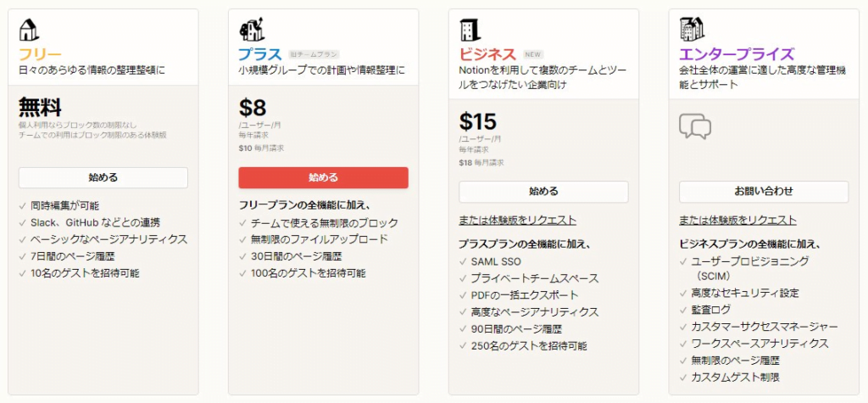Image resolution: width=868 pixels, height=403 pixels.
Task: Click the Plus plan building icon
Action: 252,30
